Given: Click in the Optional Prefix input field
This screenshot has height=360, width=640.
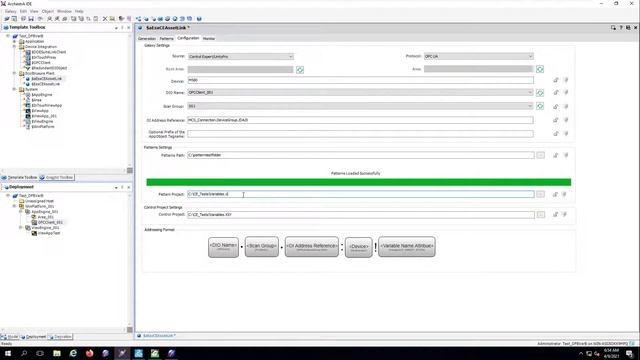Looking at the screenshot, I should tap(360, 133).
